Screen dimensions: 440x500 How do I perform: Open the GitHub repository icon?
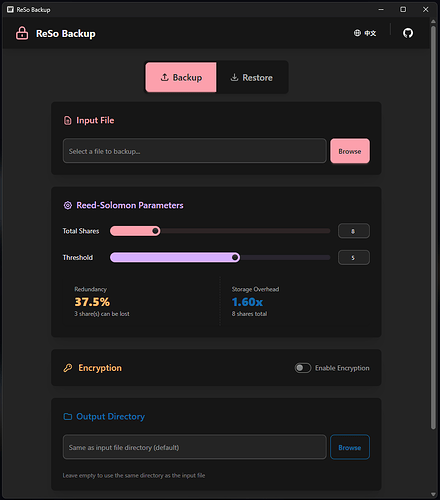click(408, 33)
